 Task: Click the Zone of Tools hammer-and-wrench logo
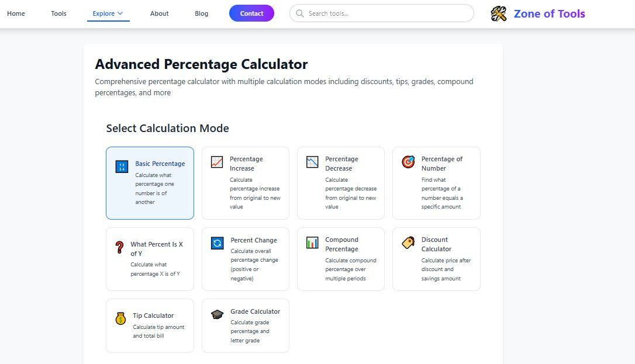tap(498, 13)
